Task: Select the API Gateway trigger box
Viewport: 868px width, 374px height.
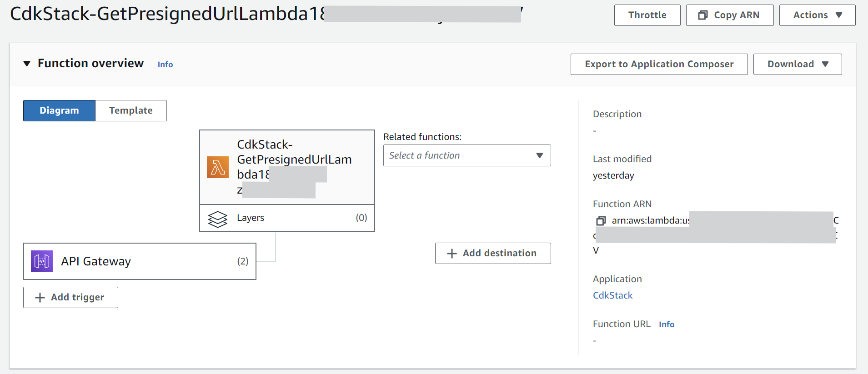Action: [140, 261]
